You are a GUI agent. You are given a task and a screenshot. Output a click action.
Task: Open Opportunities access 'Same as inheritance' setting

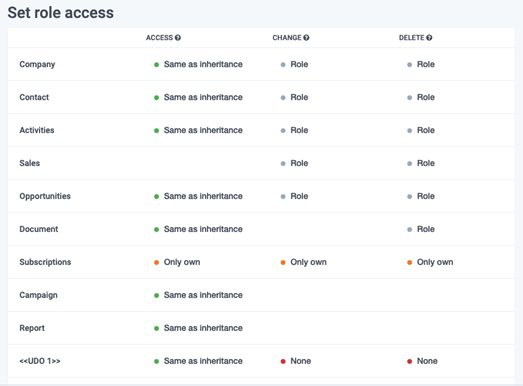pos(198,196)
